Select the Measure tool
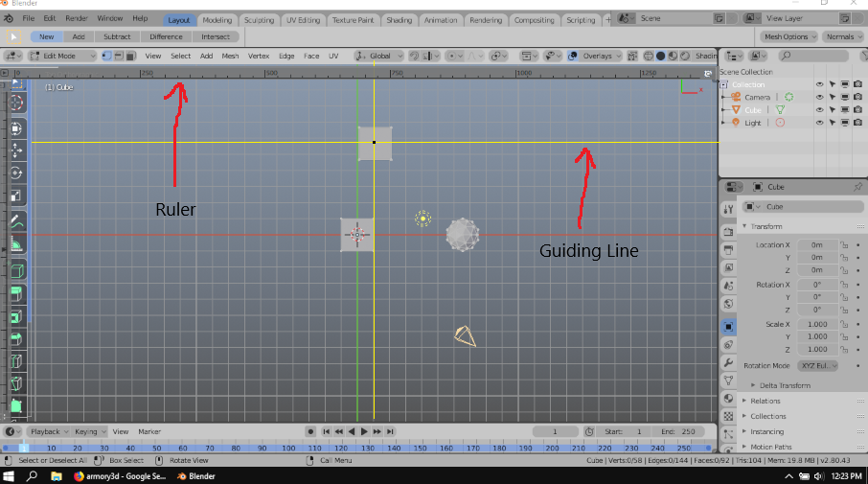Screen dimensions: 868x484 pyautogui.click(x=16, y=243)
